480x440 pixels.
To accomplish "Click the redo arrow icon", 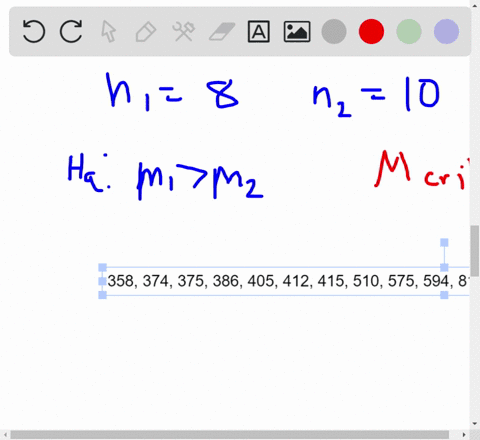I will [x=71, y=31].
